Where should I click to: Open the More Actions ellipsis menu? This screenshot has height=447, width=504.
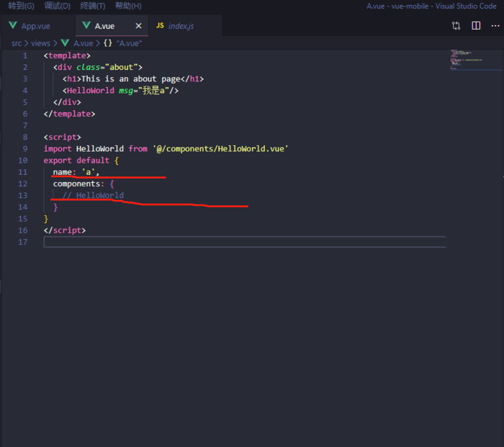click(x=495, y=26)
